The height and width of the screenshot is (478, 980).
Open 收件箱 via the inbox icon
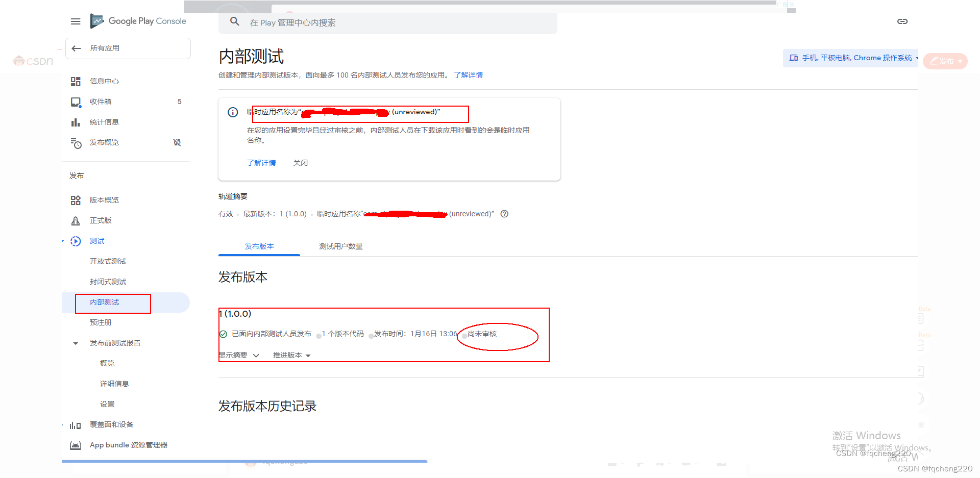pyautogui.click(x=76, y=102)
